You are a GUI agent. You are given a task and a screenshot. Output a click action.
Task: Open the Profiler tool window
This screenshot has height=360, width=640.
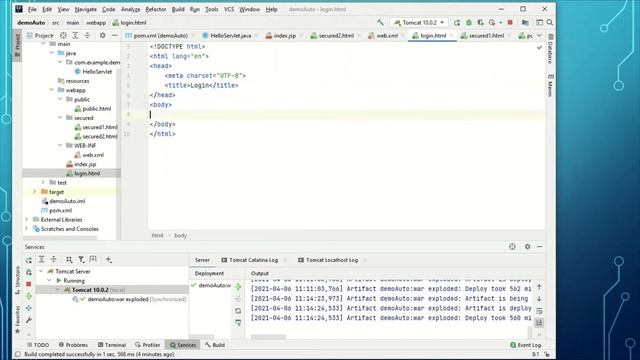pyautogui.click(x=147, y=345)
